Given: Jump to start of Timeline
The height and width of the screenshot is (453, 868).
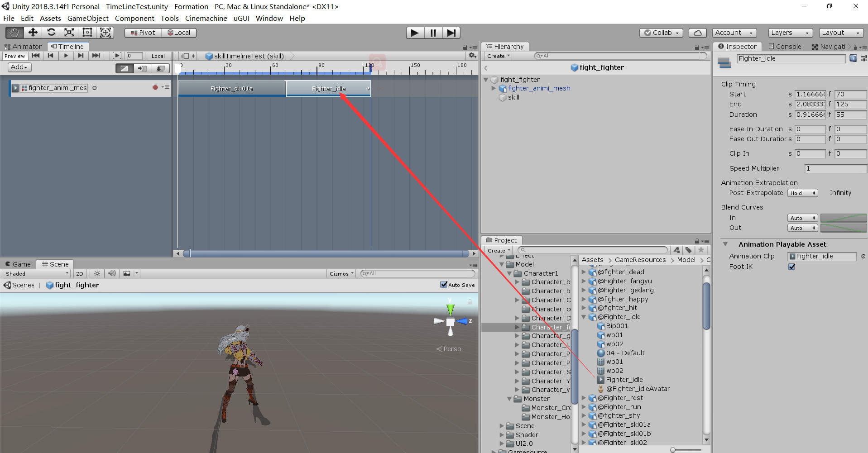Looking at the screenshot, I should (35, 56).
